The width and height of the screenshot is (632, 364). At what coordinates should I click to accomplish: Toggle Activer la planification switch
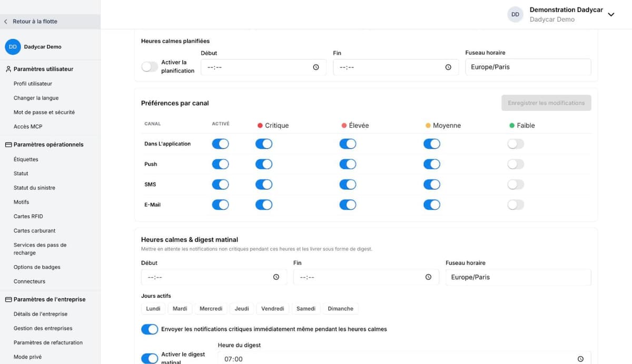[x=150, y=67]
